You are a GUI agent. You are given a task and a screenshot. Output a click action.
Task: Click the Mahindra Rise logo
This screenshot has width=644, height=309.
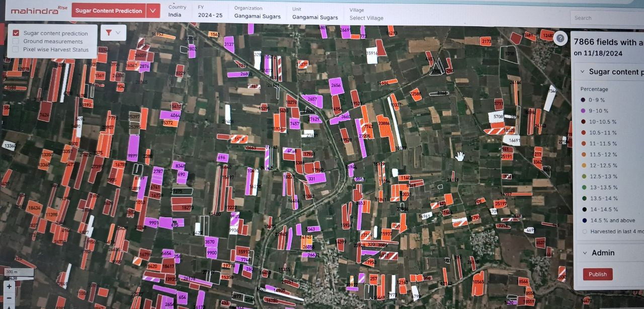[x=39, y=10]
